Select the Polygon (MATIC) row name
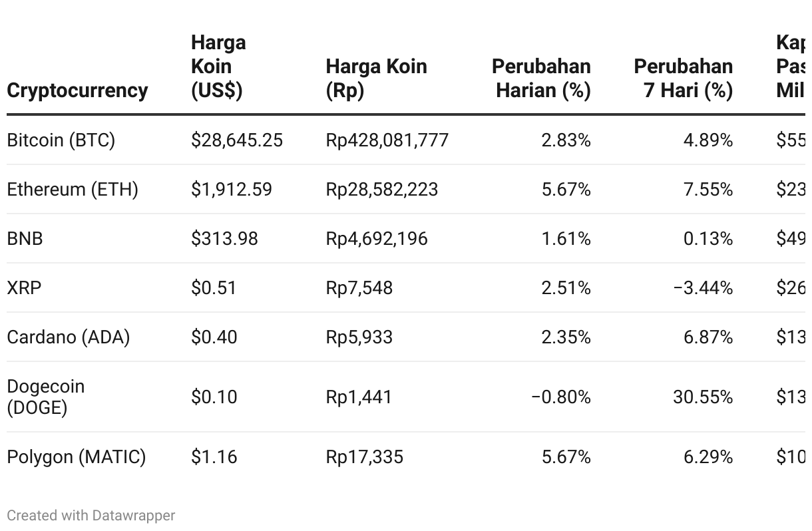812x531 pixels. click(x=77, y=457)
